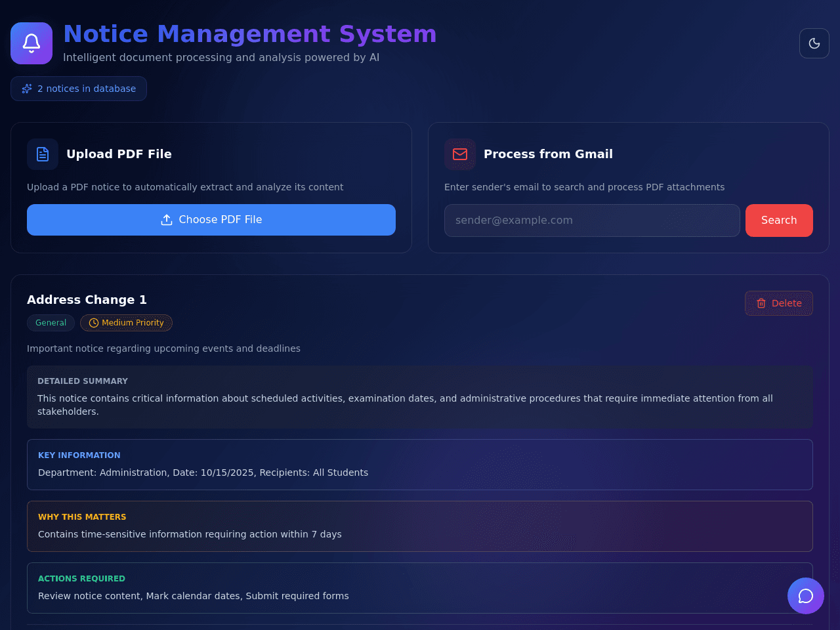840x630 pixels.
Task: Click the KEY INFORMATION label
Action: click(x=79, y=455)
